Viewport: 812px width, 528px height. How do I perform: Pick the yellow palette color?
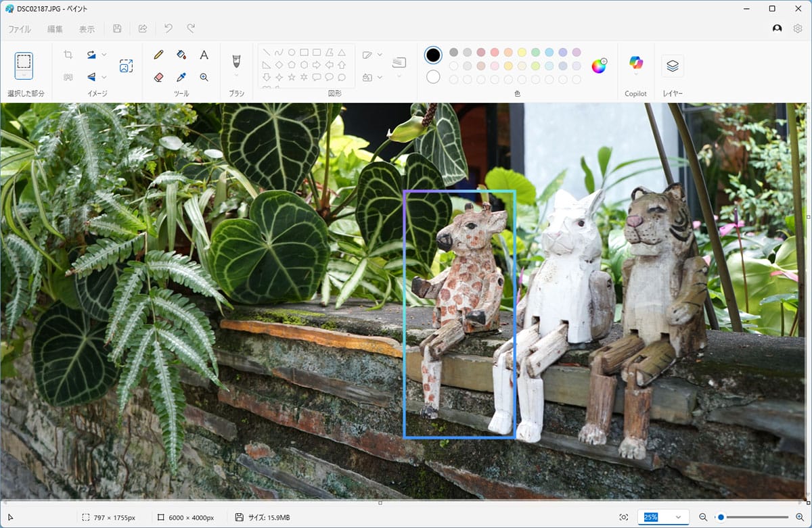[x=522, y=52]
